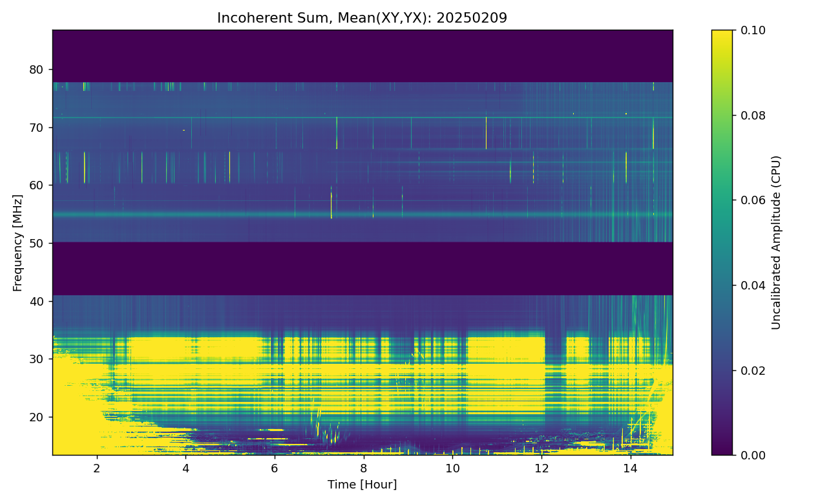Image resolution: width=840 pixels, height=504 pixels.
Task: Click the x-axis tick label 14
Action: click(x=629, y=467)
